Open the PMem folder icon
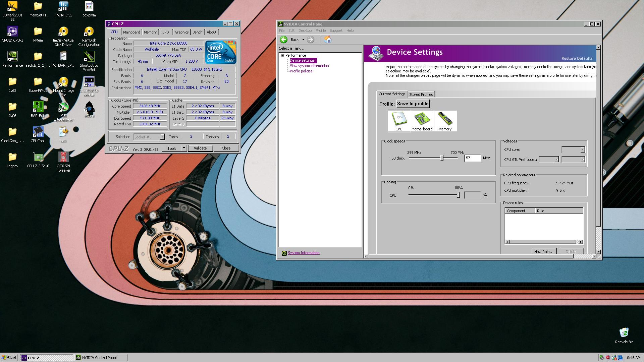Viewport: 644px width, 362px height. [x=38, y=34]
